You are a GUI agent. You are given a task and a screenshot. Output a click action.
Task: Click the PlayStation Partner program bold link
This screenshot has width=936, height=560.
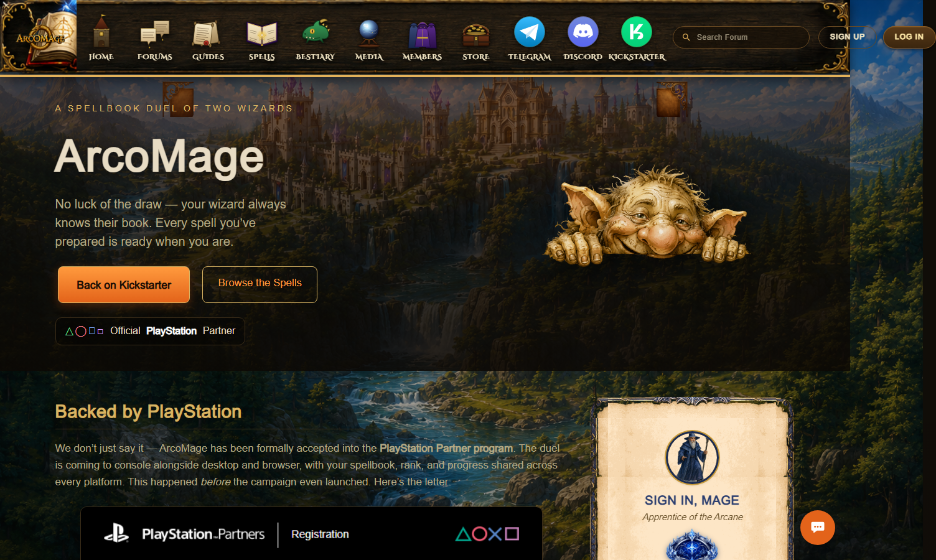446,448
